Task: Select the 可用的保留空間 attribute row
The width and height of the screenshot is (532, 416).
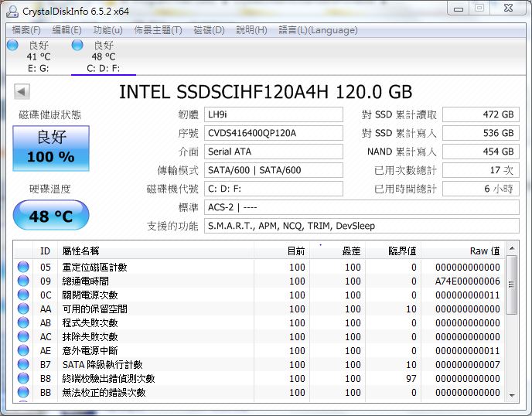Action: [259, 309]
